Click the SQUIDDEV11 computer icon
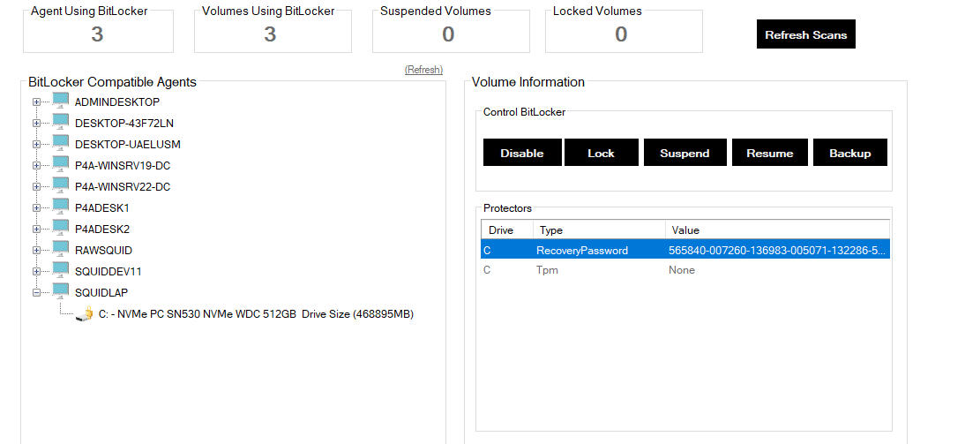 61,270
